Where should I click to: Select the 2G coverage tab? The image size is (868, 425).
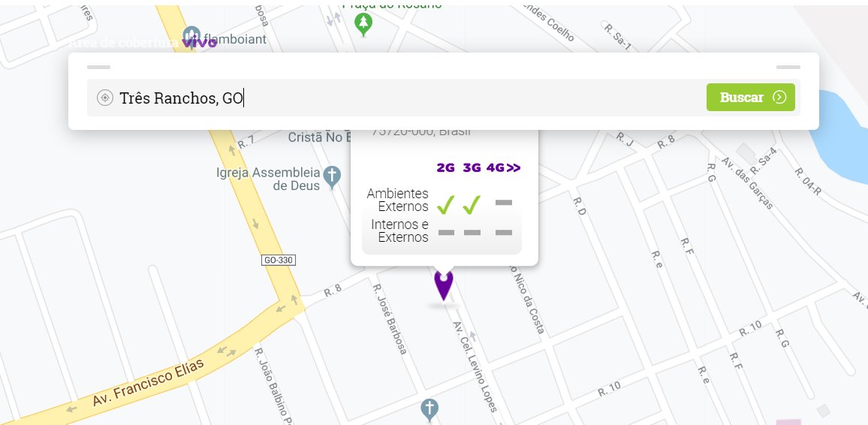pyautogui.click(x=446, y=167)
